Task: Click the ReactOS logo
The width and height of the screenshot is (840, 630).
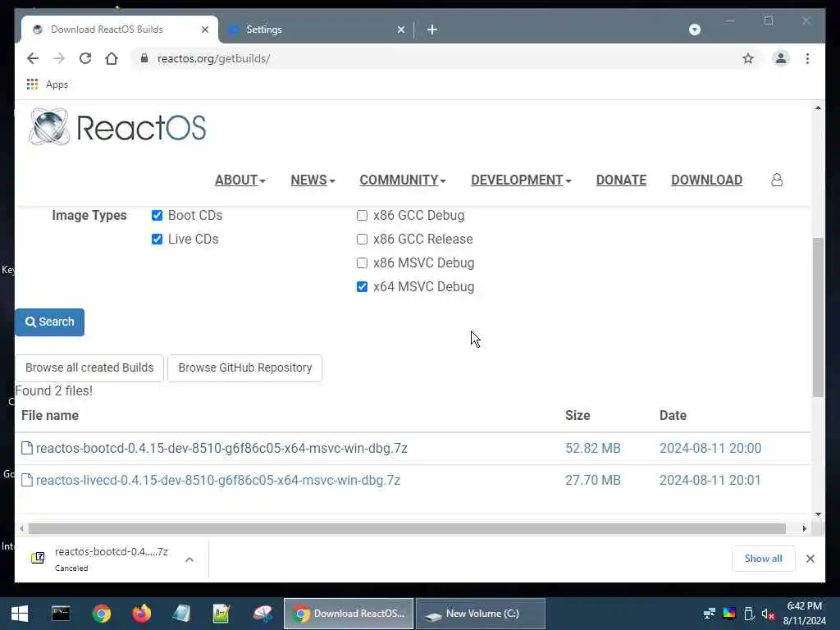Action: point(117,127)
